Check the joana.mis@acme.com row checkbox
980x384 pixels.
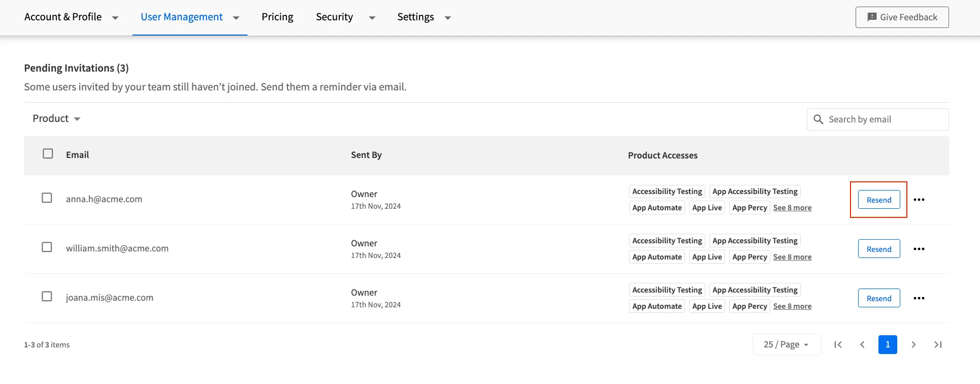pos(47,296)
